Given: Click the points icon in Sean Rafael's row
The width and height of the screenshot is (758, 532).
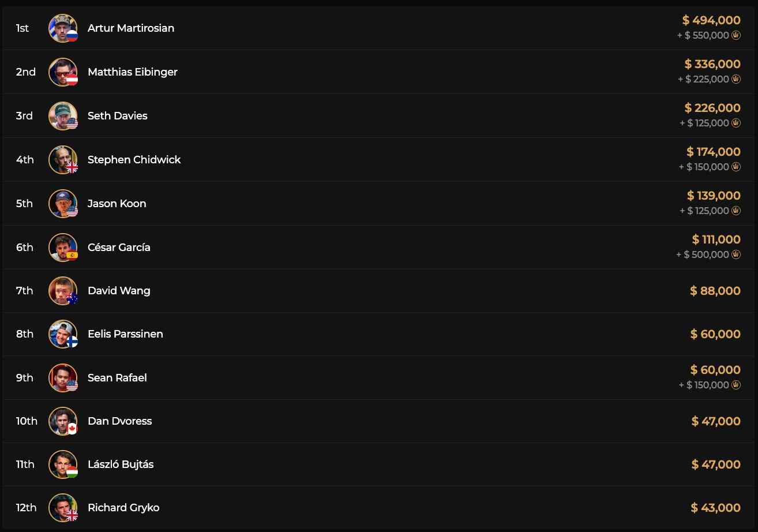Looking at the screenshot, I should (x=736, y=385).
